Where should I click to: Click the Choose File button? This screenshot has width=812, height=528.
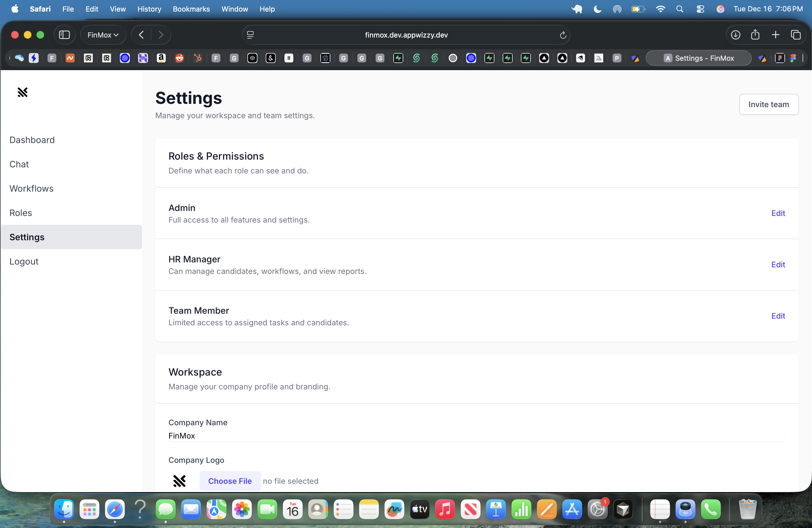tap(230, 481)
